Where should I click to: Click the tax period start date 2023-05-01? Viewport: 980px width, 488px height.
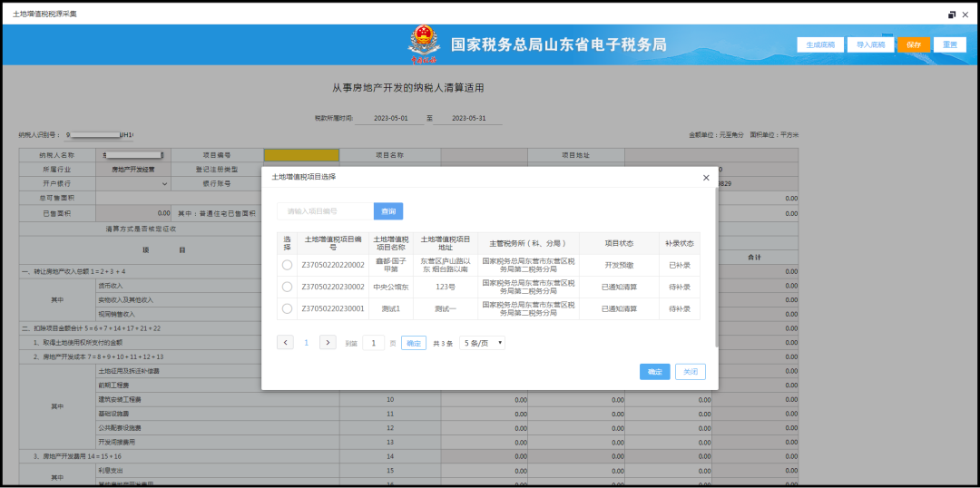390,118
